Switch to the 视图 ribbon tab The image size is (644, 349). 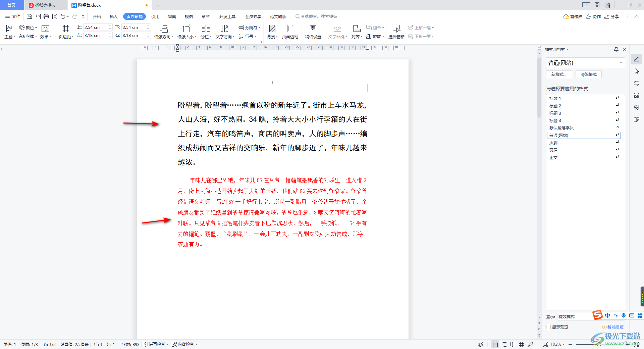(189, 16)
